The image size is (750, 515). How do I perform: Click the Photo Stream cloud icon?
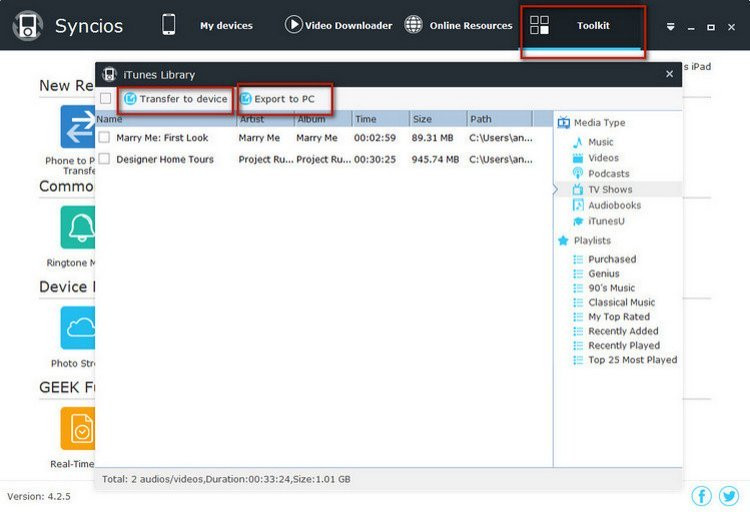point(77,328)
